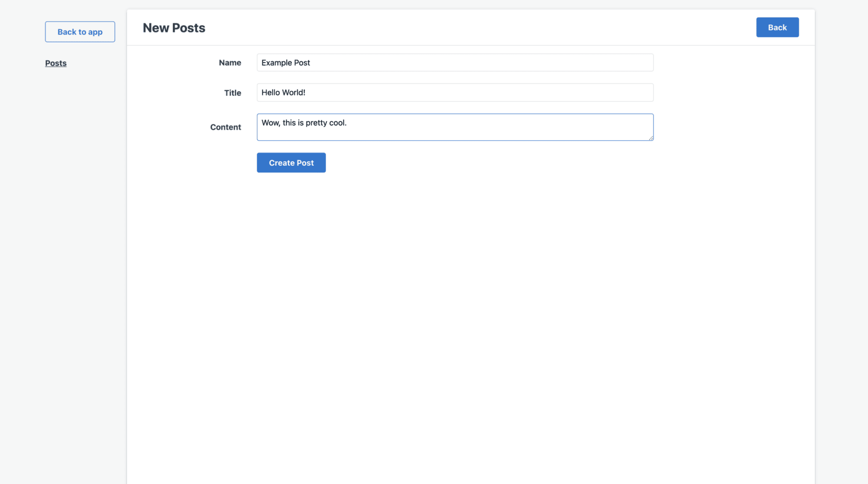Submit the form with Create Post
This screenshot has width=868, height=484.
[291, 162]
